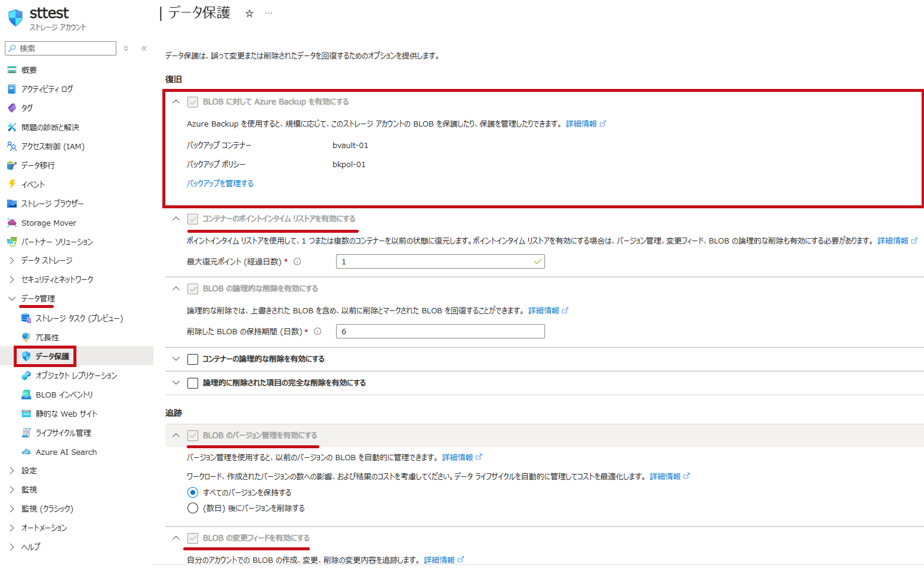924x573 pixels.
Task: Show info tooltip for BLOB の保持期間
Action: tap(318, 331)
